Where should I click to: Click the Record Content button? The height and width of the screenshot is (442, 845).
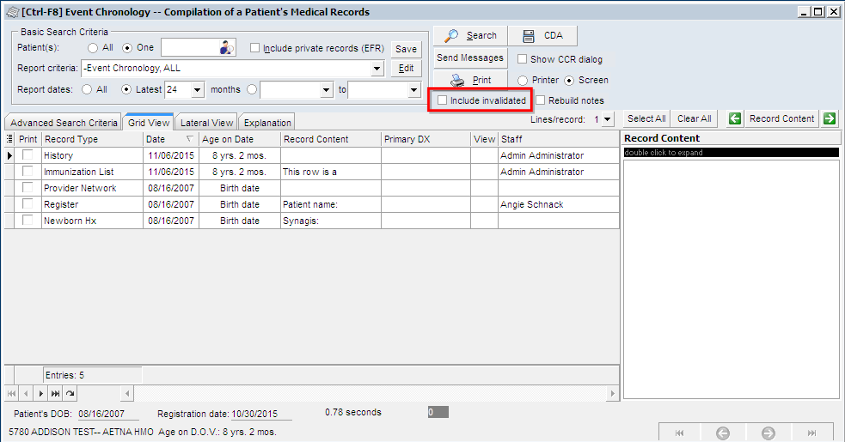tap(781, 119)
